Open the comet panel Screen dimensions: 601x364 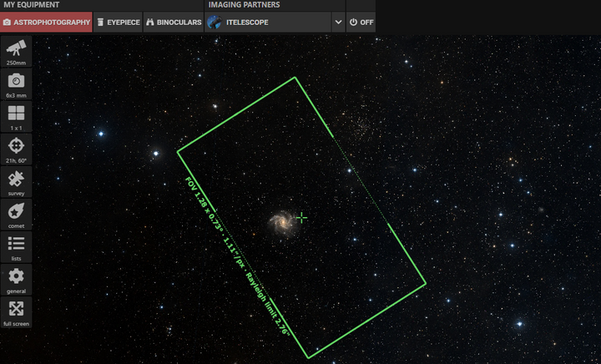pyautogui.click(x=16, y=215)
